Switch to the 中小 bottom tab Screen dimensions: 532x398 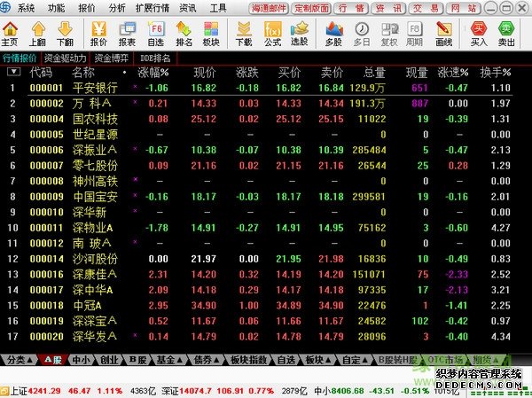[x=81, y=360]
